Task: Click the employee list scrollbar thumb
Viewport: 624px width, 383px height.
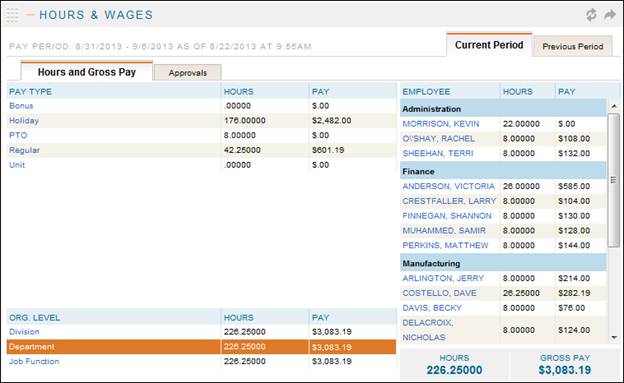Action: [x=613, y=180]
